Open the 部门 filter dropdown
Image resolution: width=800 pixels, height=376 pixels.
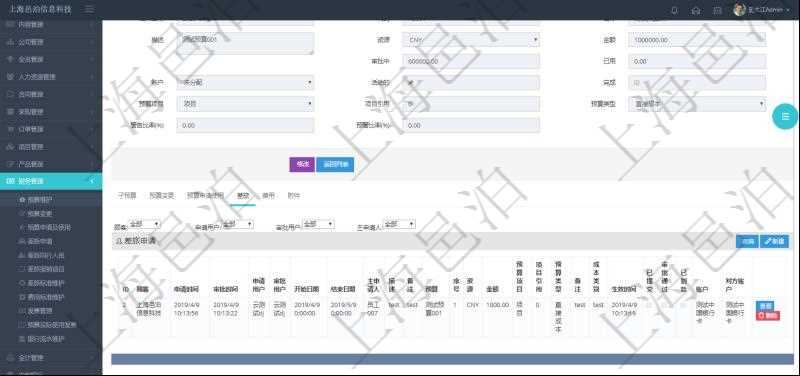(x=144, y=224)
